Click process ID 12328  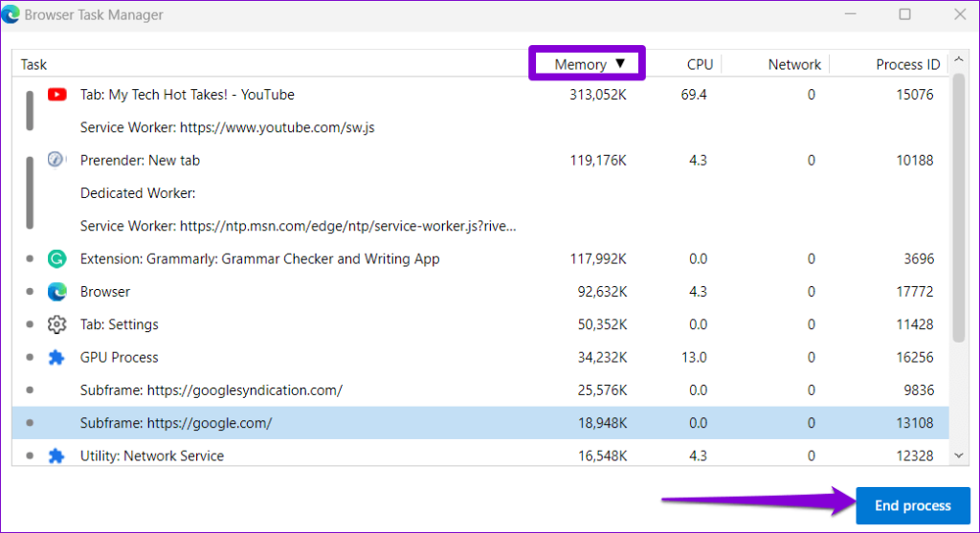click(914, 455)
